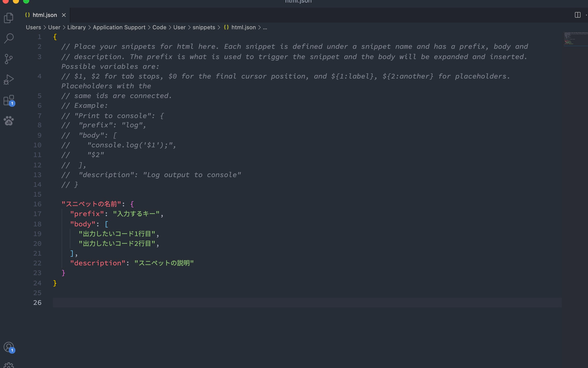The image size is (588, 368).
Task: Click line number 16 in the gutter
Action: [37, 204]
